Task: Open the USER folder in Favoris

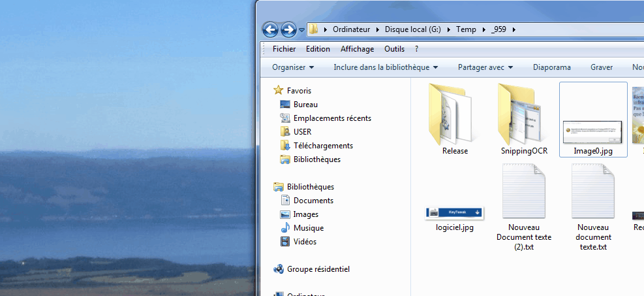Action: 302,132
